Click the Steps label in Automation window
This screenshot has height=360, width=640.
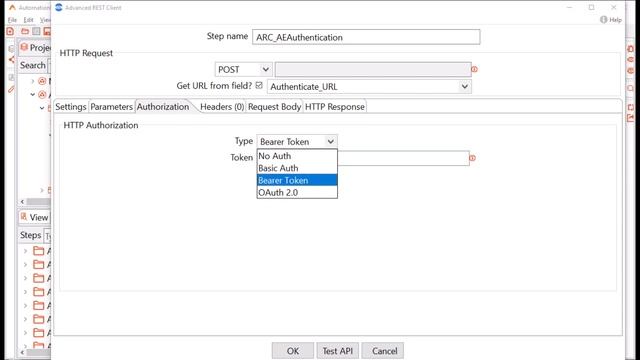31,235
